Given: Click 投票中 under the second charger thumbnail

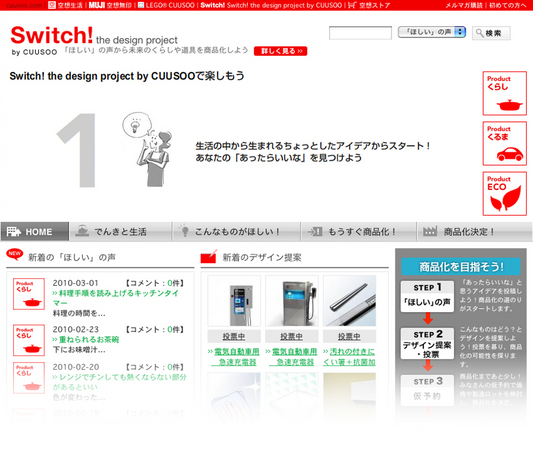Looking at the screenshot, I should (x=292, y=336).
